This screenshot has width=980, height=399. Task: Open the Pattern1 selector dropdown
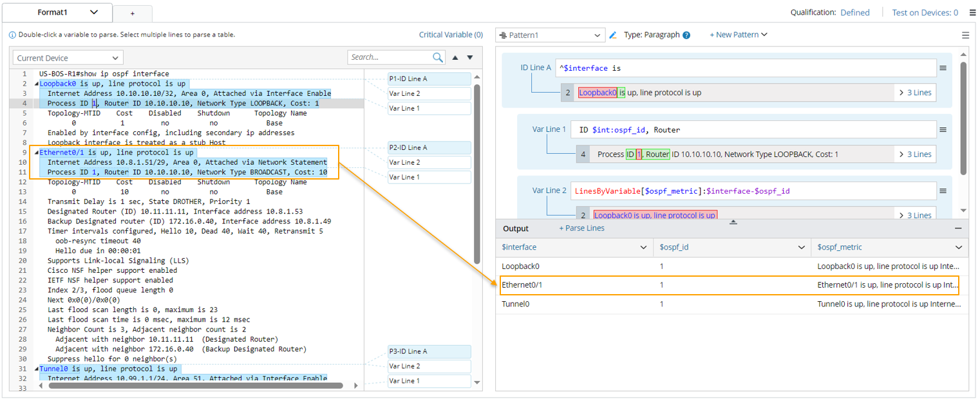tap(551, 35)
